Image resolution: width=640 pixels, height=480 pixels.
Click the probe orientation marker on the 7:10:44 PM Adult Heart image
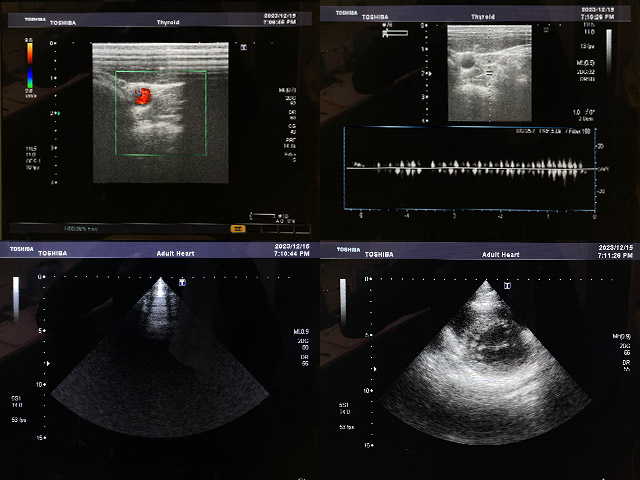(x=182, y=282)
